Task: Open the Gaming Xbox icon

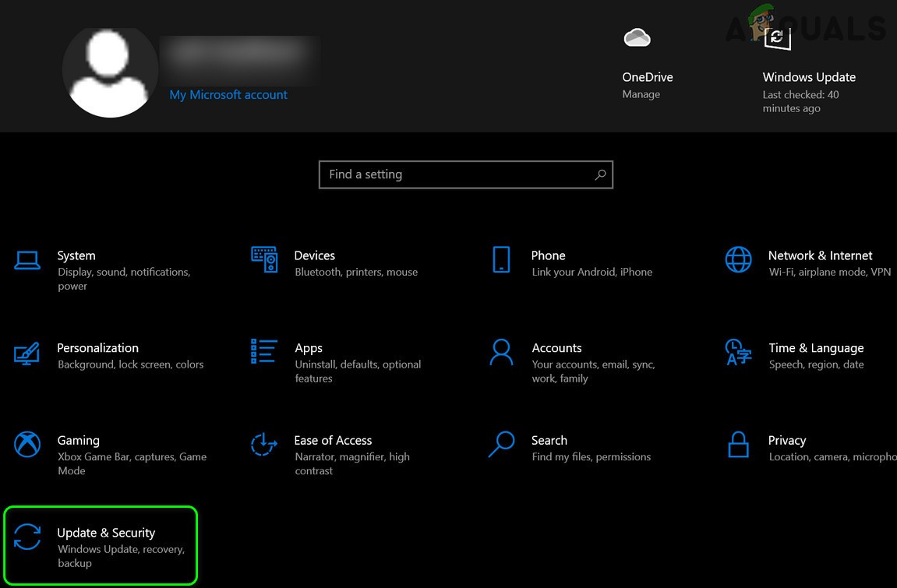Action: (x=27, y=445)
